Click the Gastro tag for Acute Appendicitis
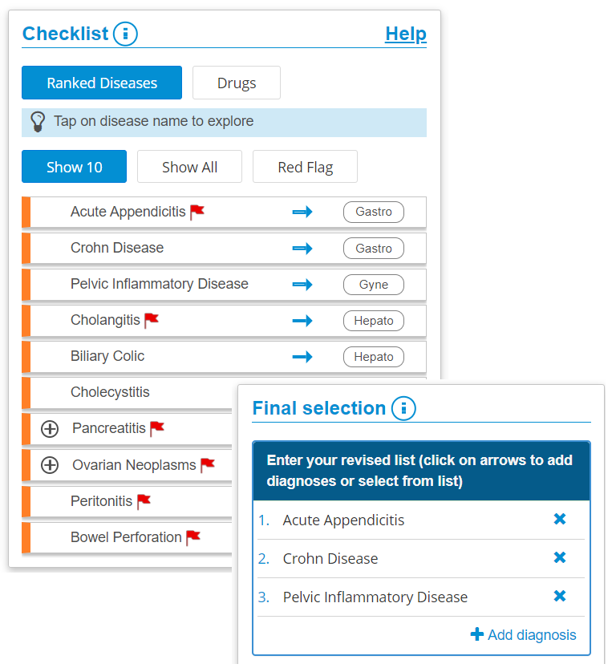This screenshot has width=616, height=672. 374,212
